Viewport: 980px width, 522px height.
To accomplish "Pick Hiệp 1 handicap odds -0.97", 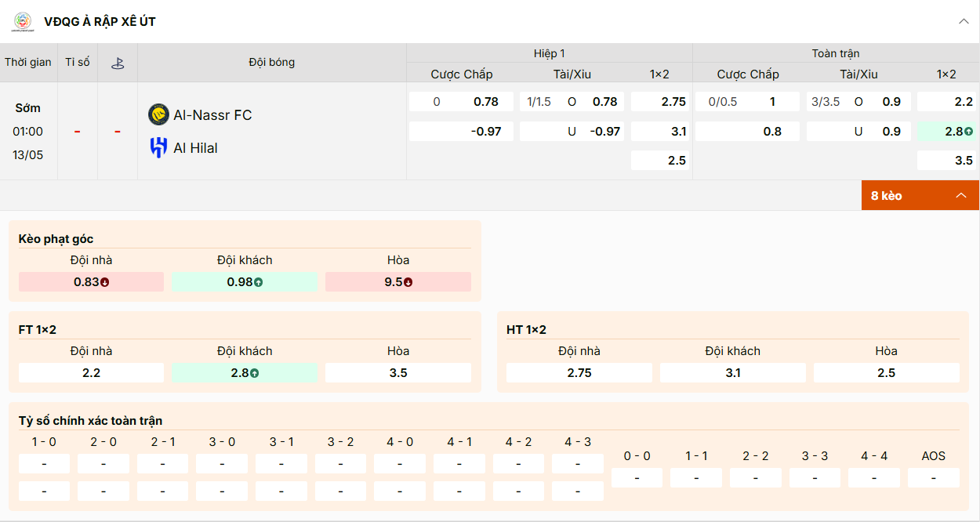I will click(x=461, y=132).
